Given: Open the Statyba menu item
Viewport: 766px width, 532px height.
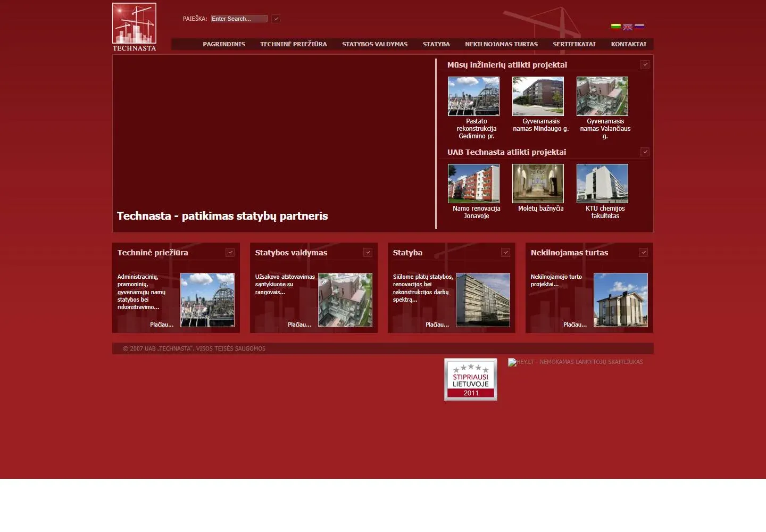Looking at the screenshot, I should (x=436, y=44).
